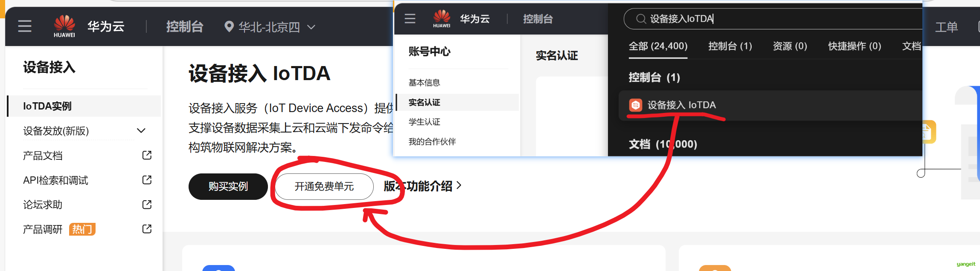
Task: Click the 设备接入 sidebar title
Action: (x=49, y=67)
